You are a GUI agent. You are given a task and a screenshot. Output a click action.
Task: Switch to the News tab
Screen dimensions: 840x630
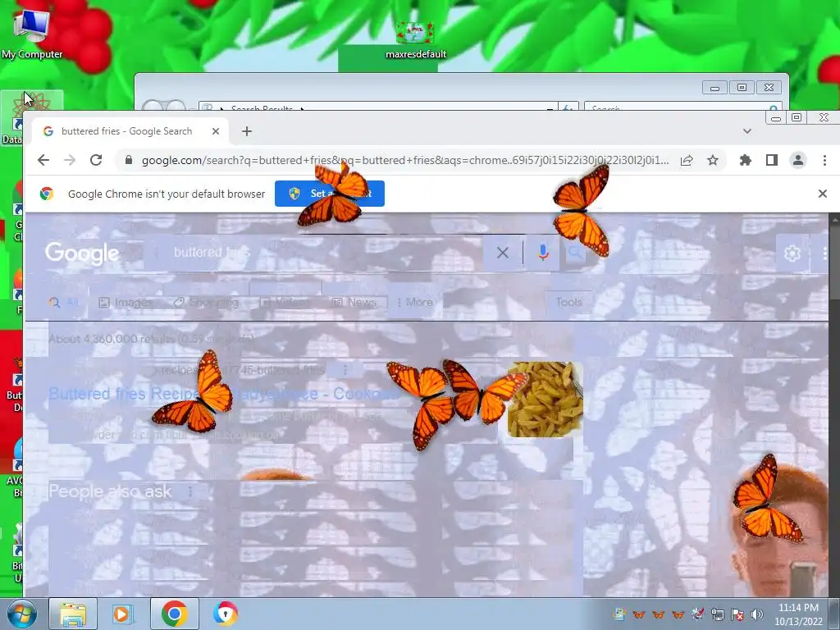tap(354, 303)
